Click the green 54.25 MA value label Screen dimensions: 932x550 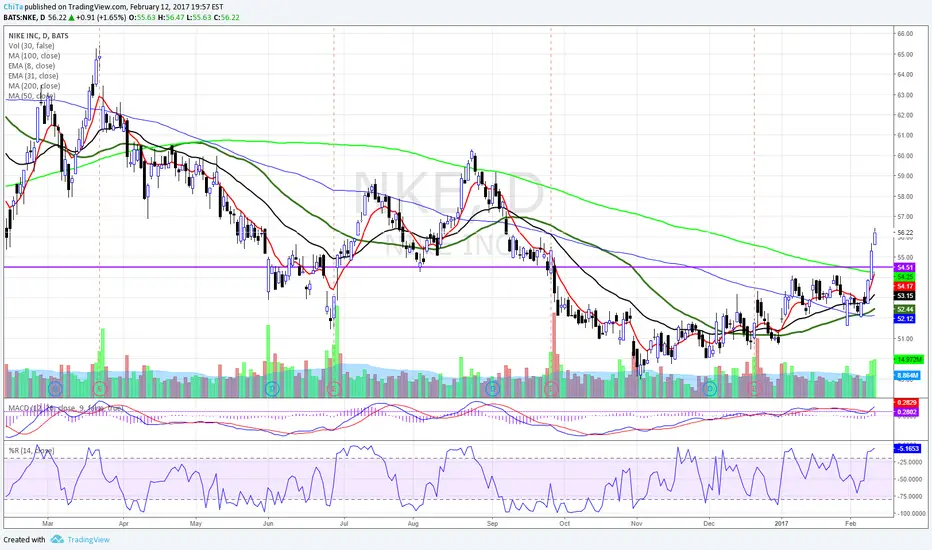coord(905,277)
